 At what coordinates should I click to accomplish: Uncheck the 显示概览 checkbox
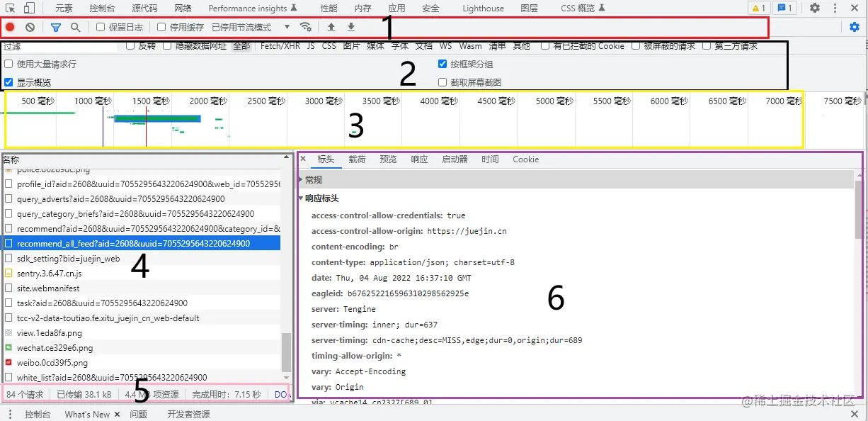(8, 82)
